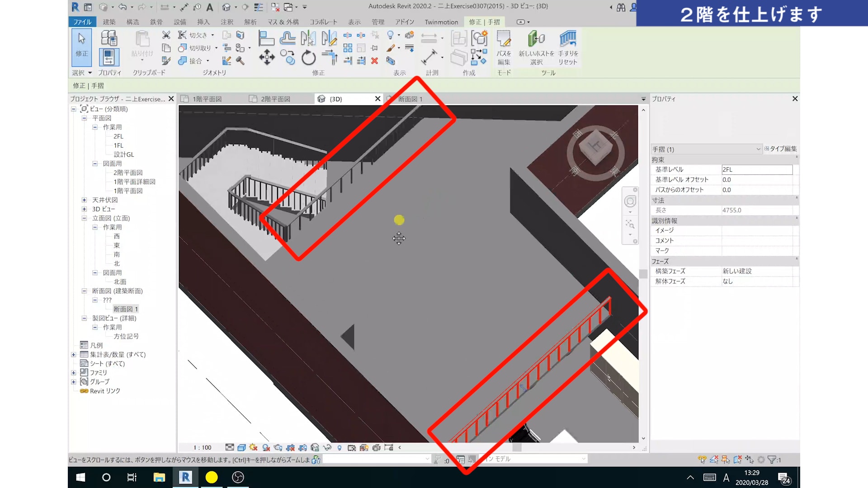868x488 pixels.
Task: Click the Measure dimension tool icon
Action: (x=429, y=57)
